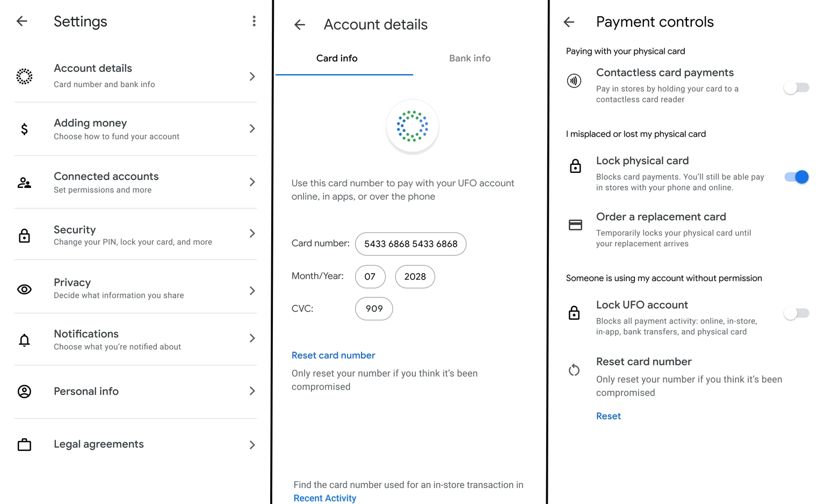Click the card number field 5433 6868

[411, 244]
